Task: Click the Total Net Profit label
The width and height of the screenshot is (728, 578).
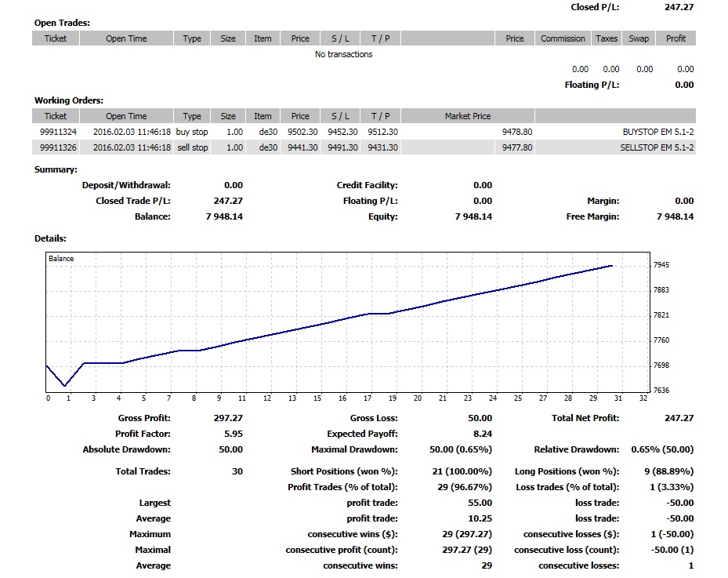Action: click(585, 418)
